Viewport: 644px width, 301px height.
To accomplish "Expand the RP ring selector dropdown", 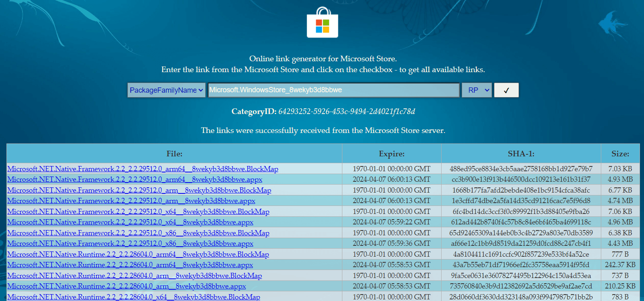I will pyautogui.click(x=477, y=90).
